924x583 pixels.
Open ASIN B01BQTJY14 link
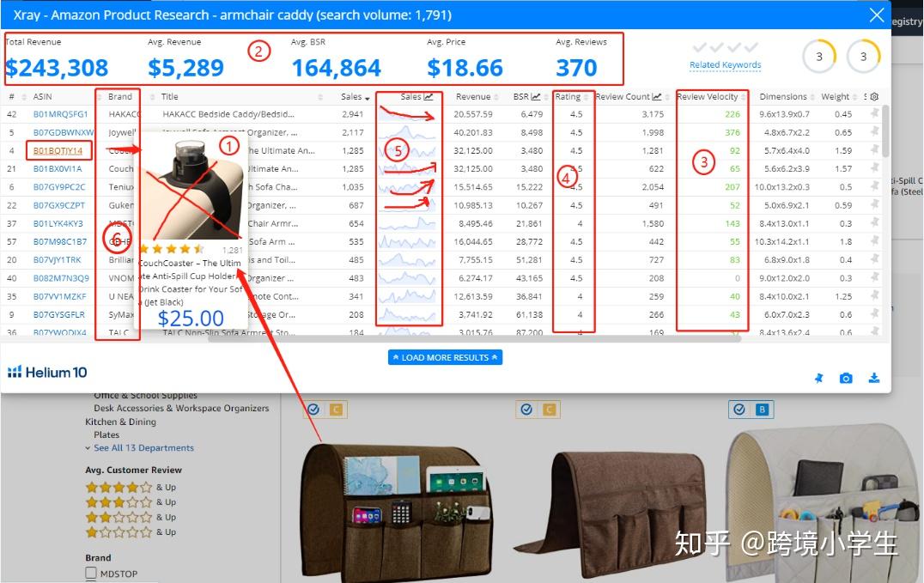[58, 151]
